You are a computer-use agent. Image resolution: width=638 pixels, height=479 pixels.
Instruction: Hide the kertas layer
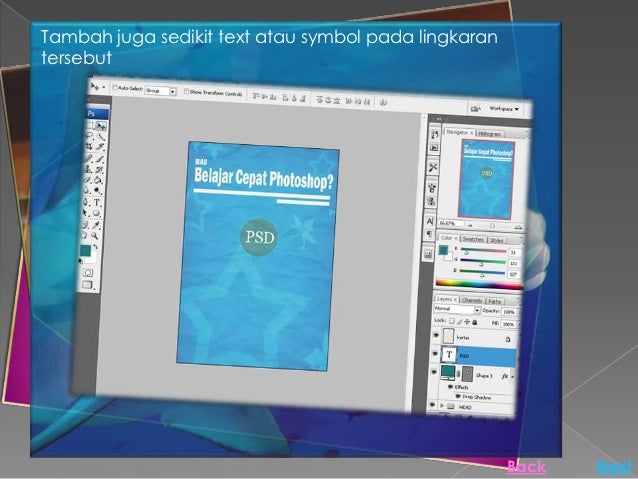click(435, 335)
